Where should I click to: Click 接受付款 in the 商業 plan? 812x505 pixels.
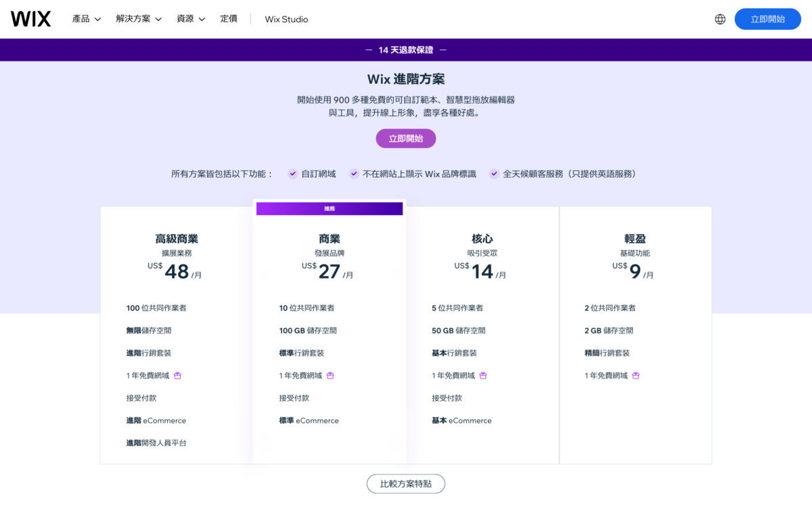click(x=294, y=398)
